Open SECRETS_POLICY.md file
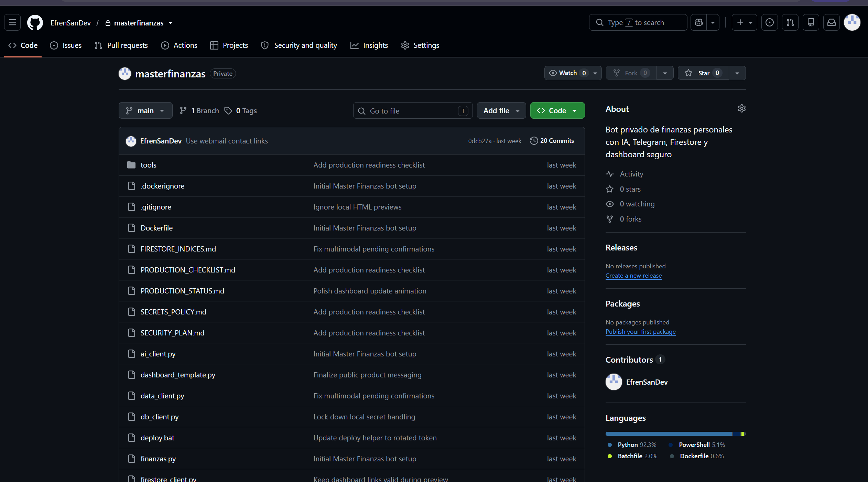The height and width of the screenshot is (482, 868). 173,312
